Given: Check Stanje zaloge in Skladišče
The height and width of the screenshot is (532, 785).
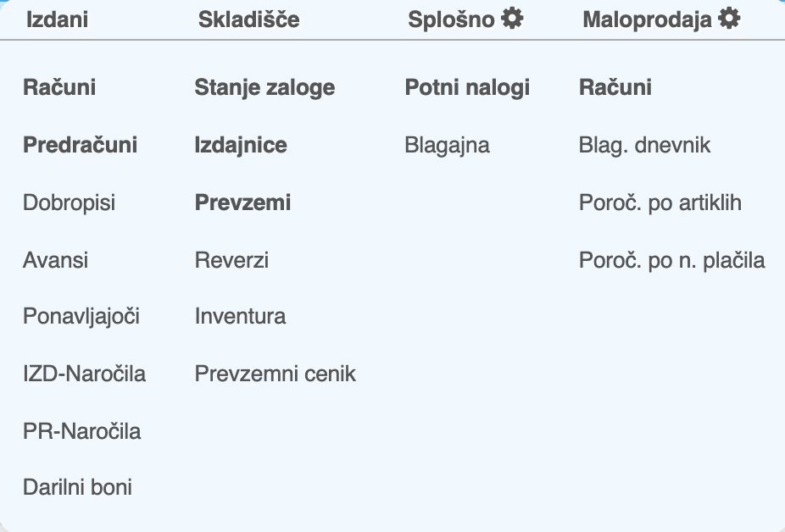Looking at the screenshot, I should 264,86.
